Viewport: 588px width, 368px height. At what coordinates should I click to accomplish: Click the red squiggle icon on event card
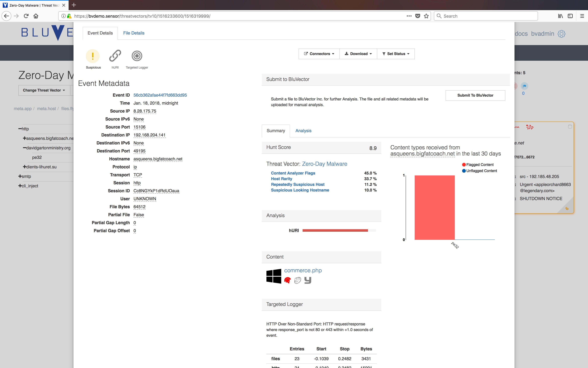(516, 127)
